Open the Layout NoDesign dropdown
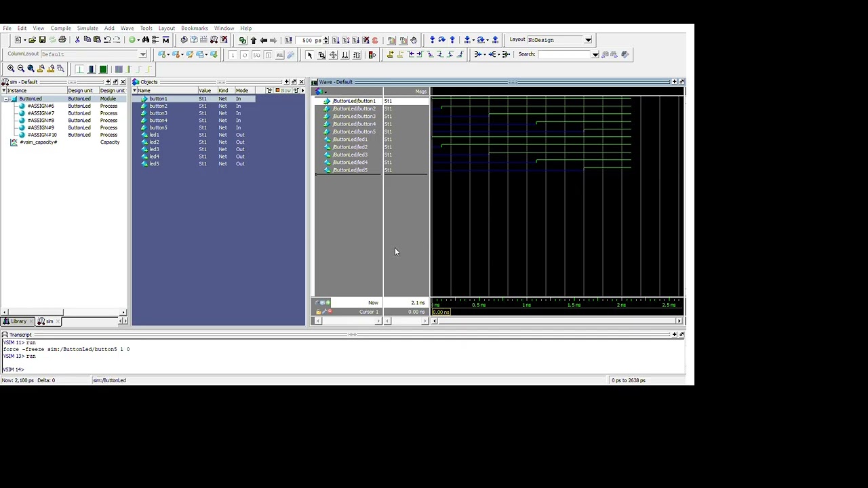Image resolution: width=868 pixels, height=488 pixels. coord(589,40)
